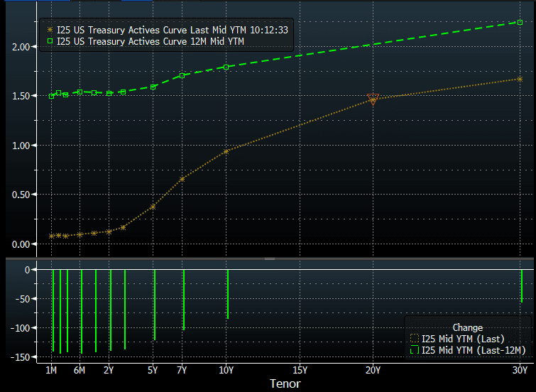Click the 1.50 y-axis label
Viewport: 536px width, 392px height.
tap(21, 96)
